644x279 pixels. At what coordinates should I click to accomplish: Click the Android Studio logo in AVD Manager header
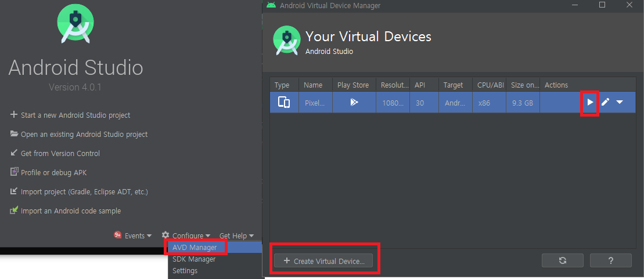[x=287, y=40]
